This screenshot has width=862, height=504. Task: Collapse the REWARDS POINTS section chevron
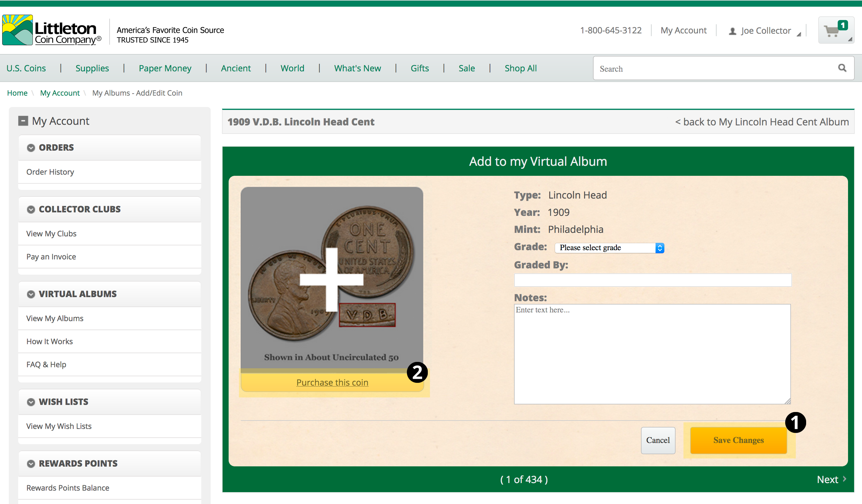tap(31, 464)
